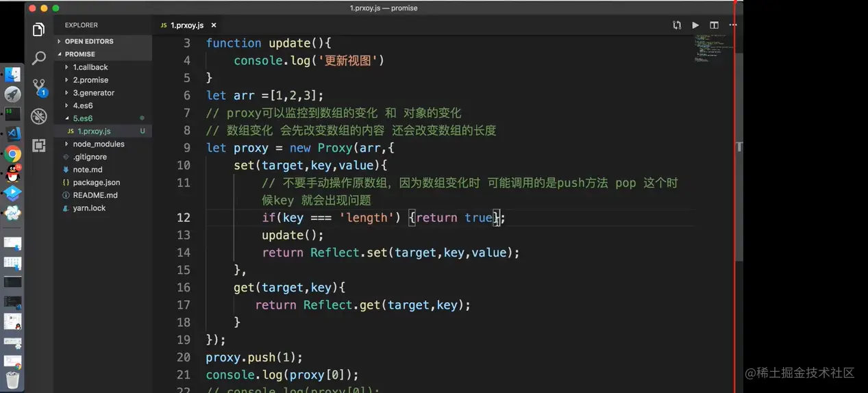Click 'set(target,key,value){' on line 10
The width and height of the screenshot is (868, 393).
310,166
